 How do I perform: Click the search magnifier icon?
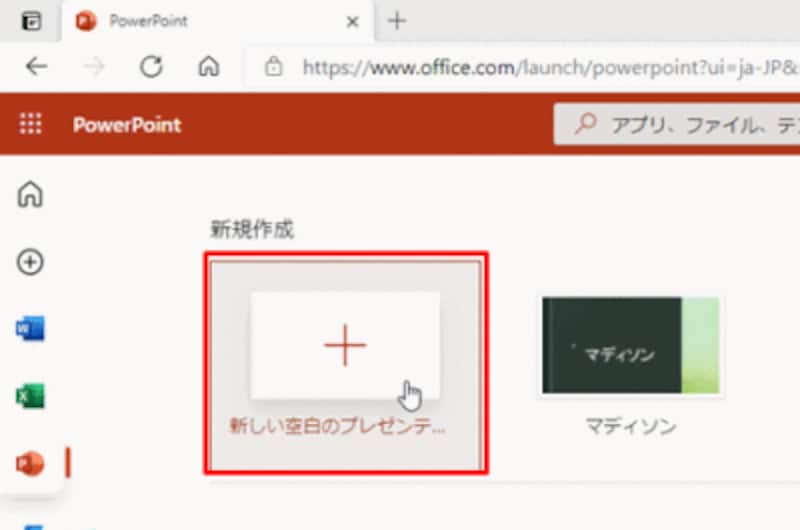click(x=585, y=124)
